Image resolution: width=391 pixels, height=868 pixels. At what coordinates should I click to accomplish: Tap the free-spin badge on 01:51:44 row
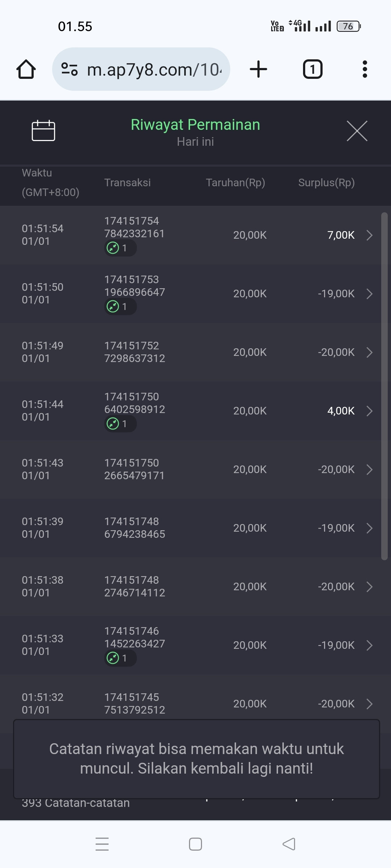[120, 424]
